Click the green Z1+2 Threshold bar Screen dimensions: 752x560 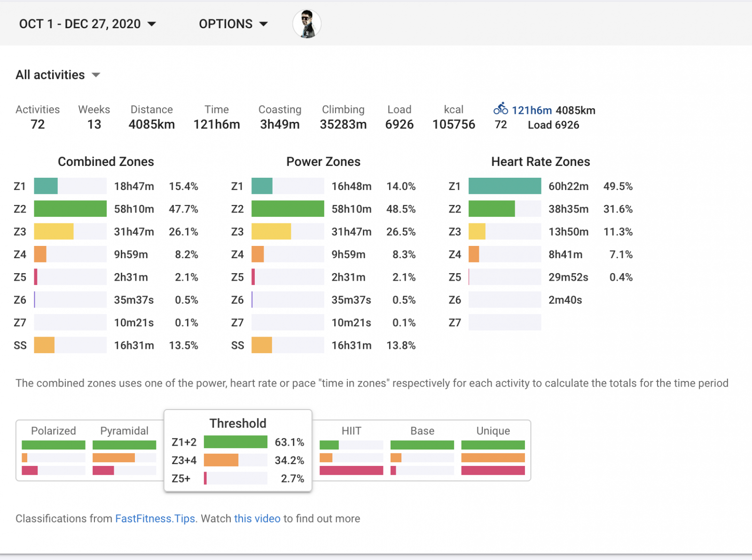(x=235, y=442)
